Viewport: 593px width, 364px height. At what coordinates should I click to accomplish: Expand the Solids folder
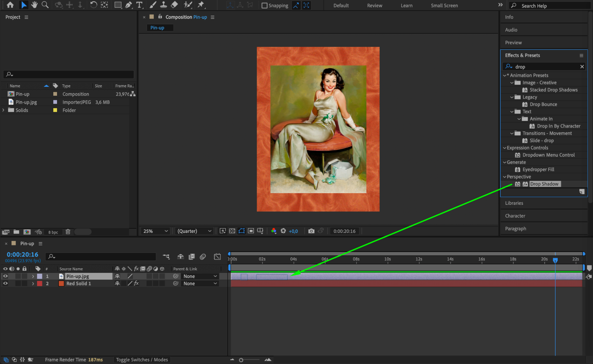coord(3,110)
